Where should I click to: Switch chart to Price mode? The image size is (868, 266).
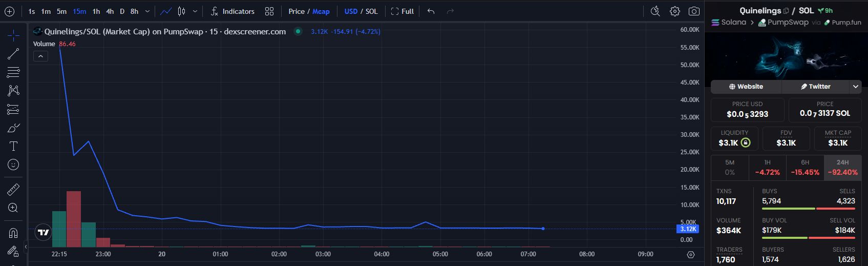coord(297,11)
